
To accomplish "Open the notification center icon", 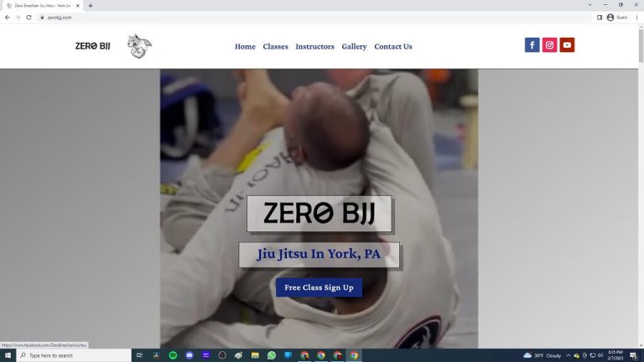I will point(634,355).
